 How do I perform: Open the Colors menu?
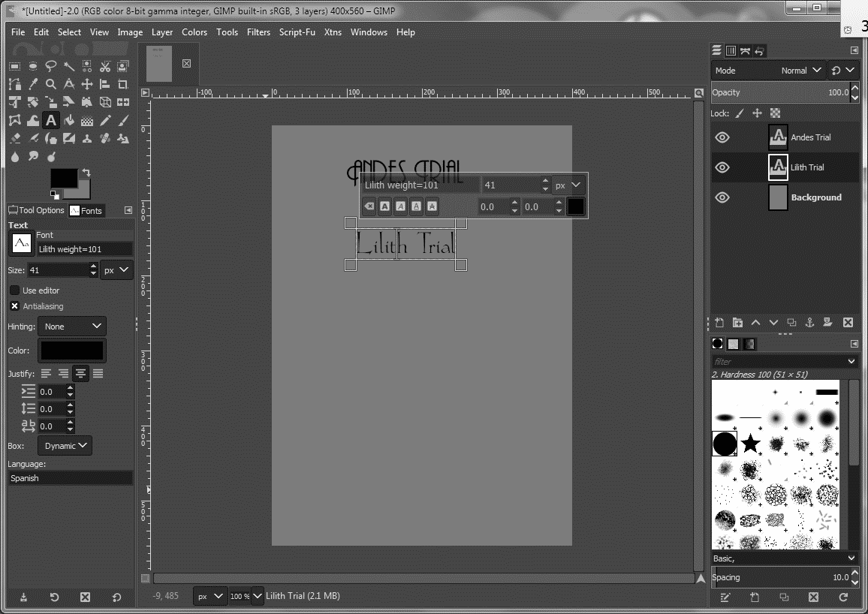tap(194, 32)
